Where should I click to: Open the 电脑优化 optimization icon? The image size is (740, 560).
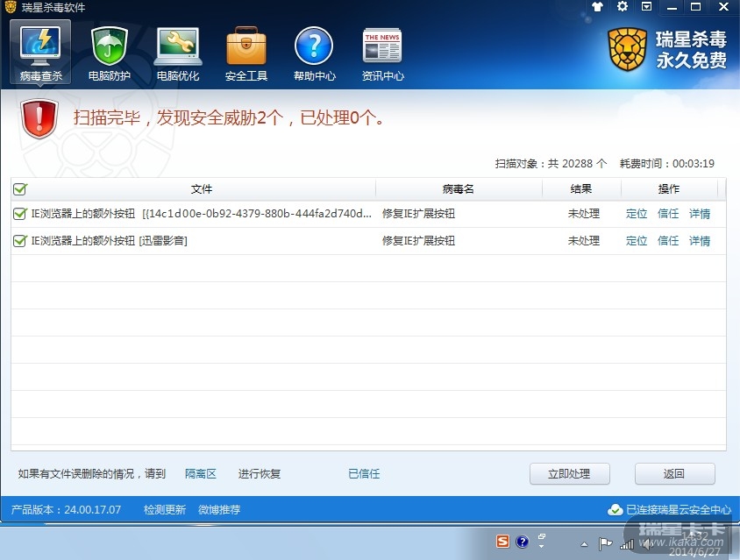click(x=178, y=53)
